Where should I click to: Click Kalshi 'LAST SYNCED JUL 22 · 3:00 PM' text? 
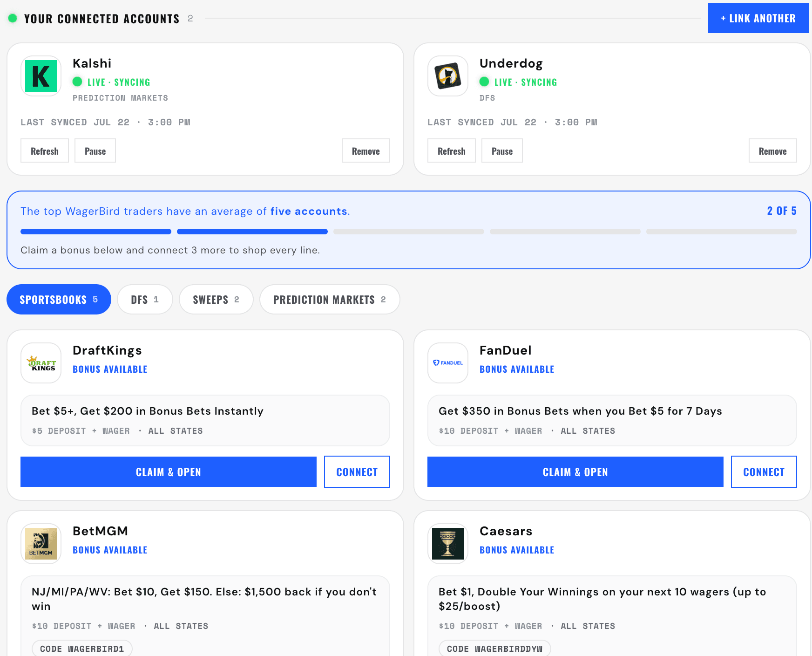(x=105, y=122)
